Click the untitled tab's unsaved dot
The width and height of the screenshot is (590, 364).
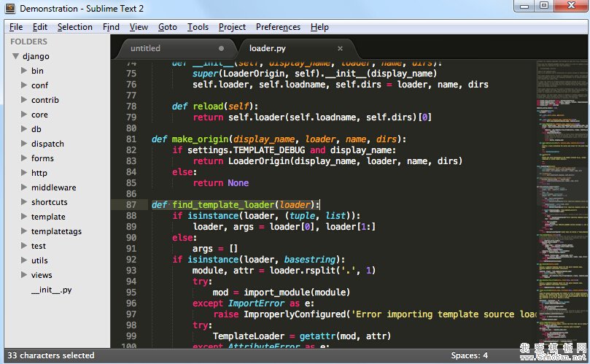(x=222, y=49)
